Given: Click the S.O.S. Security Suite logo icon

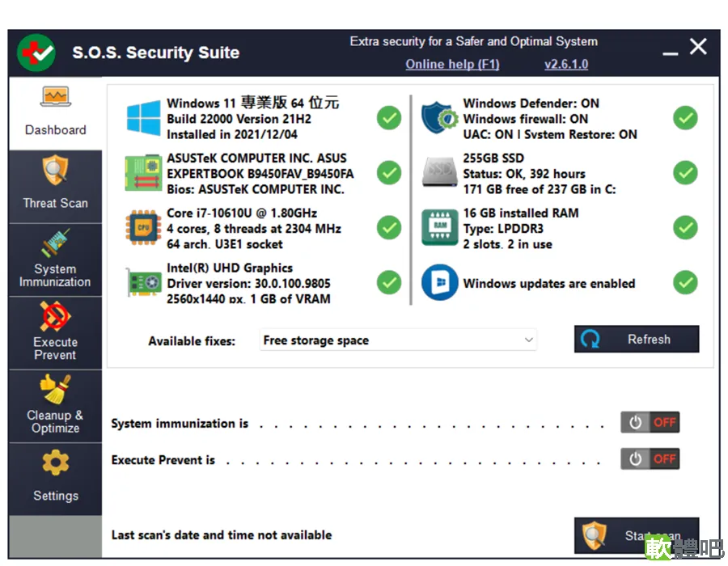Looking at the screenshot, I should click(36, 53).
